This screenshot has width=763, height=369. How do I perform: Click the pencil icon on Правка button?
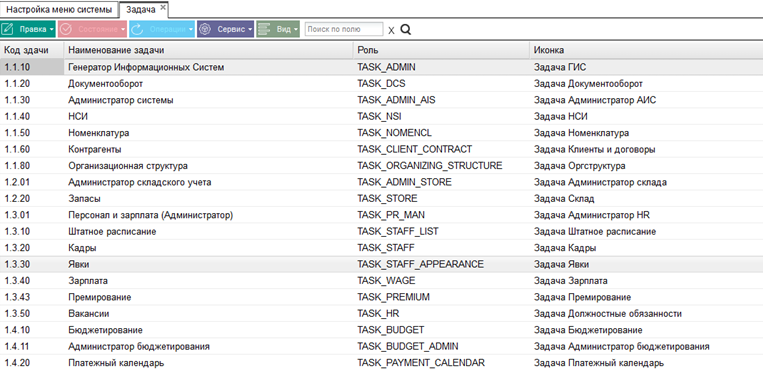point(7,29)
